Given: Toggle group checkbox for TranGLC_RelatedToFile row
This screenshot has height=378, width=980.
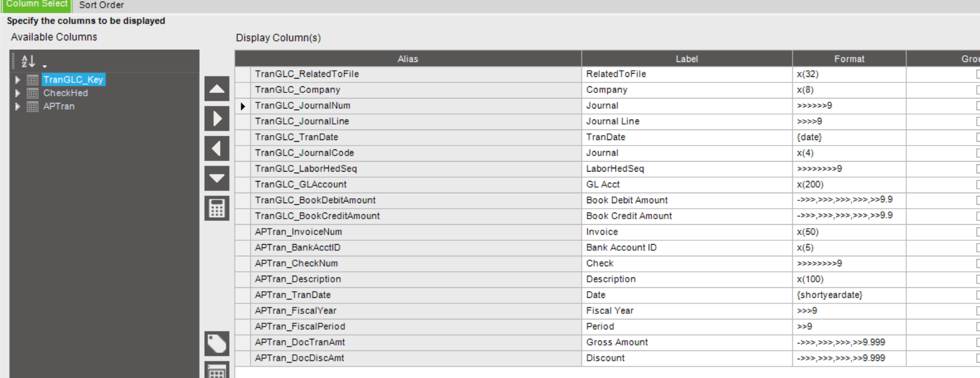Looking at the screenshot, I should click(x=978, y=74).
